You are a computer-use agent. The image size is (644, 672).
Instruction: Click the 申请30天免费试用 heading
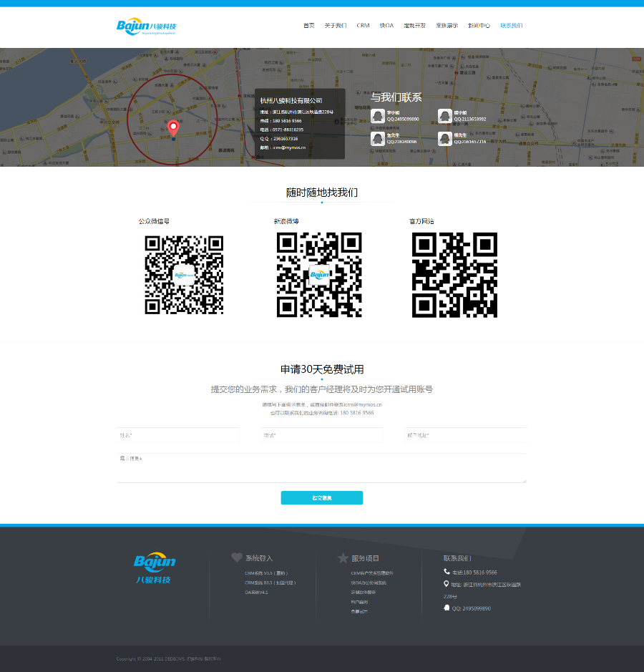pos(322,369)
